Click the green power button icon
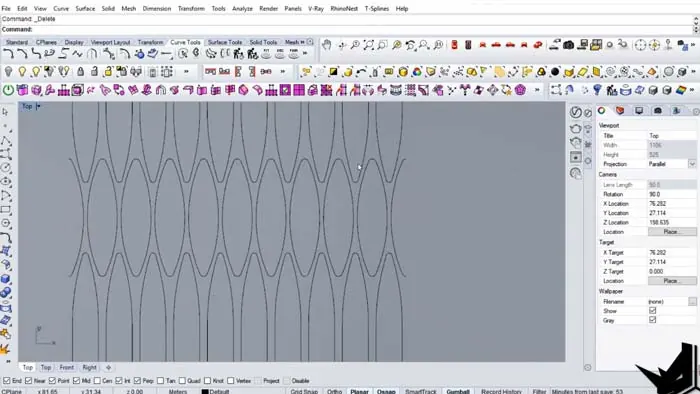The image size is (700, 394). pyautogui.click(x=8, y=90)
